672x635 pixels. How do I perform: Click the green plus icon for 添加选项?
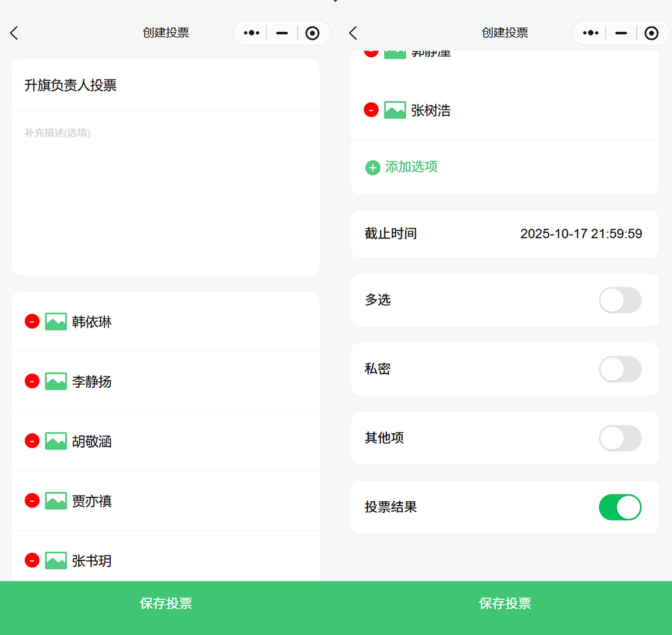(373, 167)
